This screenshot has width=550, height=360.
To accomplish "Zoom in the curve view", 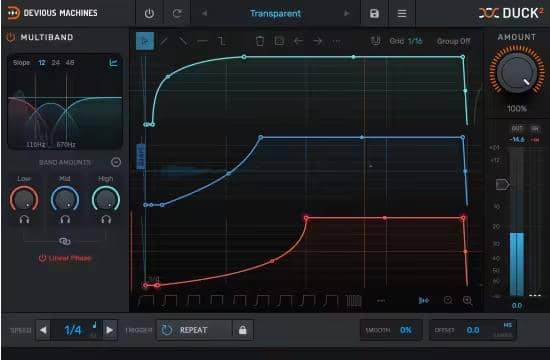I will pyautogui.click(x=467, y=300).
